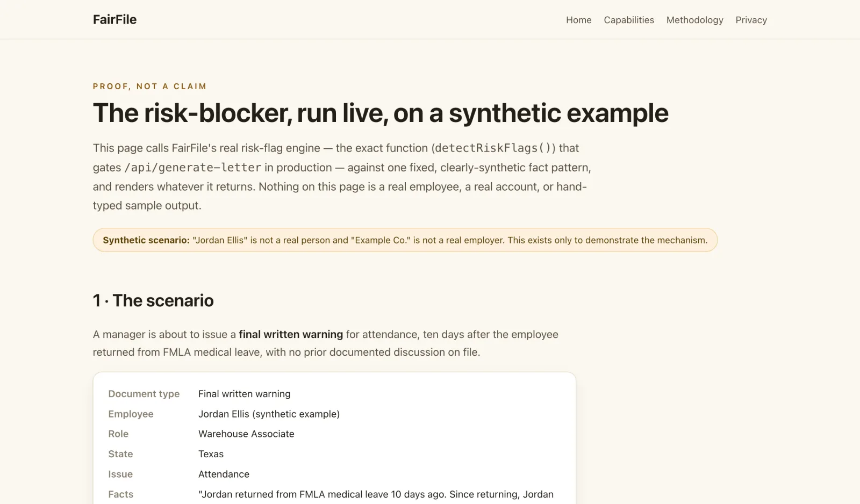Click the FairFile logo

114,19
